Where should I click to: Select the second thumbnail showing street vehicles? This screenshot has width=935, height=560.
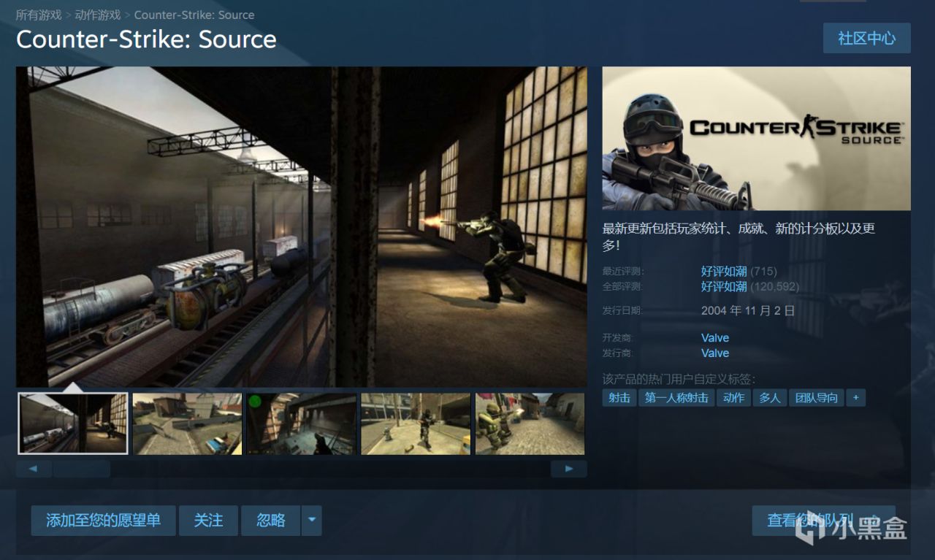187,423
